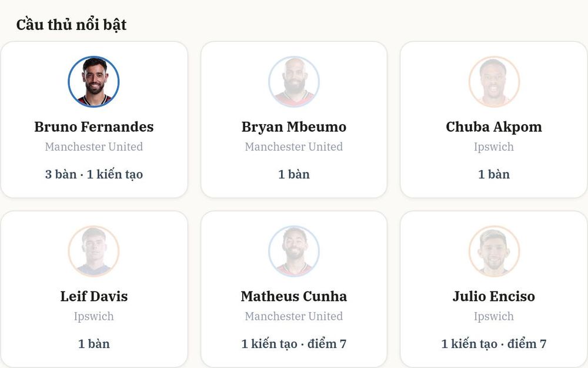
Task: Click Matheus Cunha's avatar photo
Action: (294, 251)
